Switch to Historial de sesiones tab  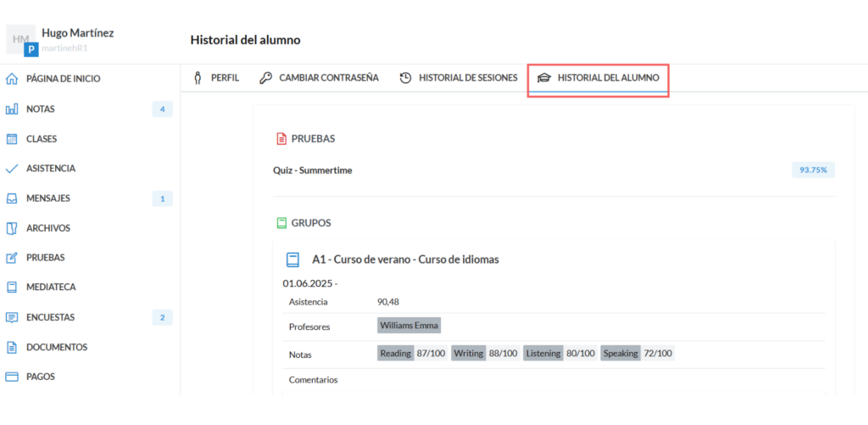click(x=459, y=78)
